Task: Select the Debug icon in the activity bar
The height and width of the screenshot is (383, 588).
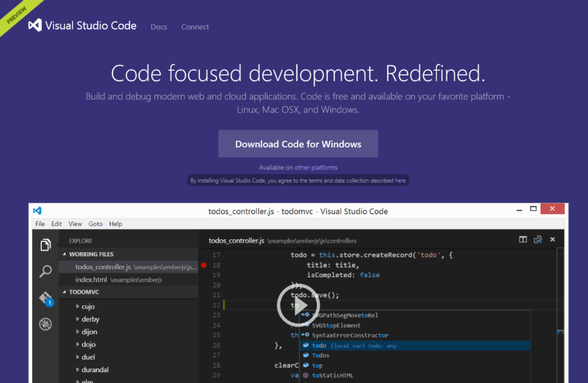Action: click(x=45, y=324)
